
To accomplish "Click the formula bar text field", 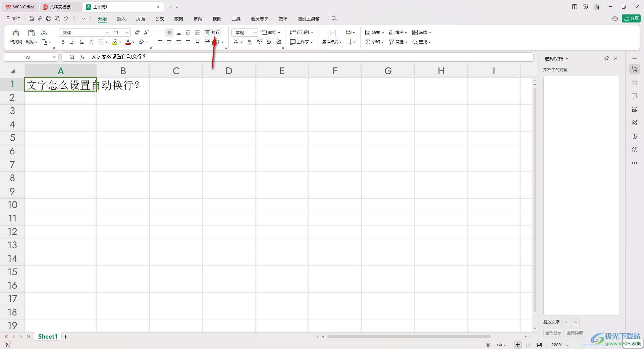I will click(x=310, y=57).
